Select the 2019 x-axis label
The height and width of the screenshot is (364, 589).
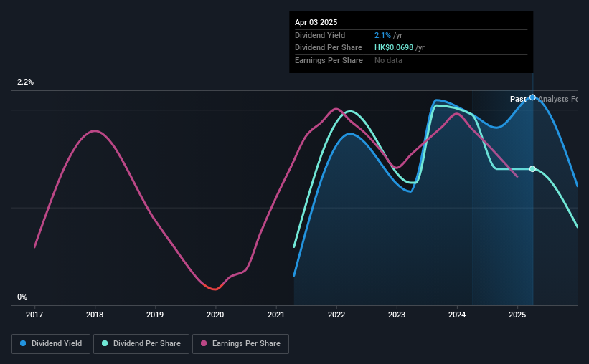(x=155, y=315)
